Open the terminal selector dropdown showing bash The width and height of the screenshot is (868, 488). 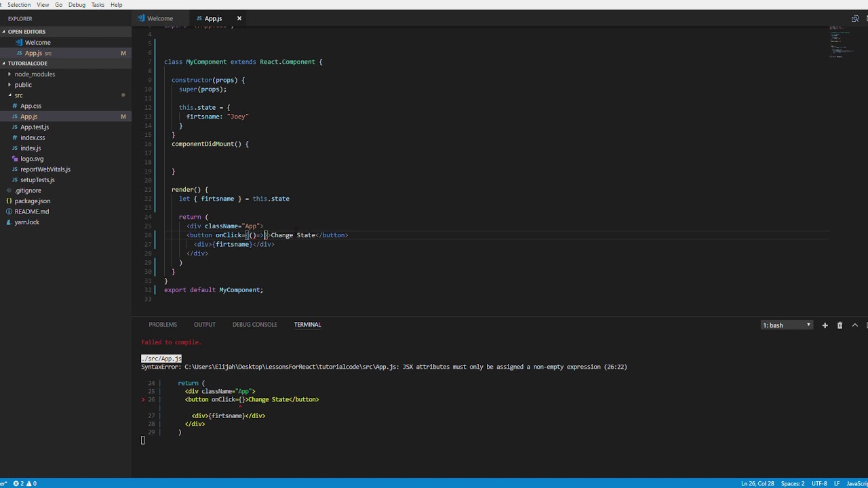click(787, 325)
